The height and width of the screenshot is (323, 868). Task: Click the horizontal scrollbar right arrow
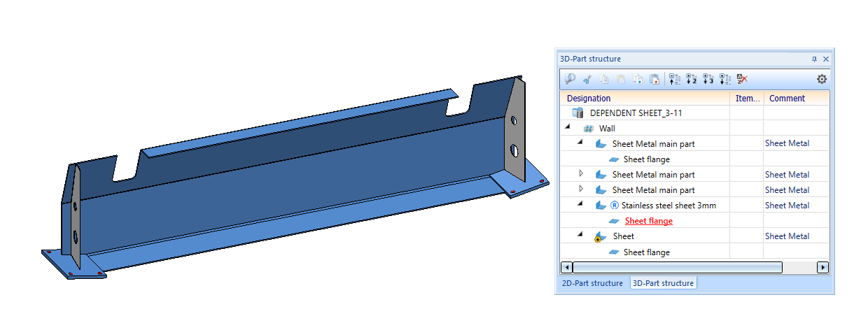coord(822,267)
